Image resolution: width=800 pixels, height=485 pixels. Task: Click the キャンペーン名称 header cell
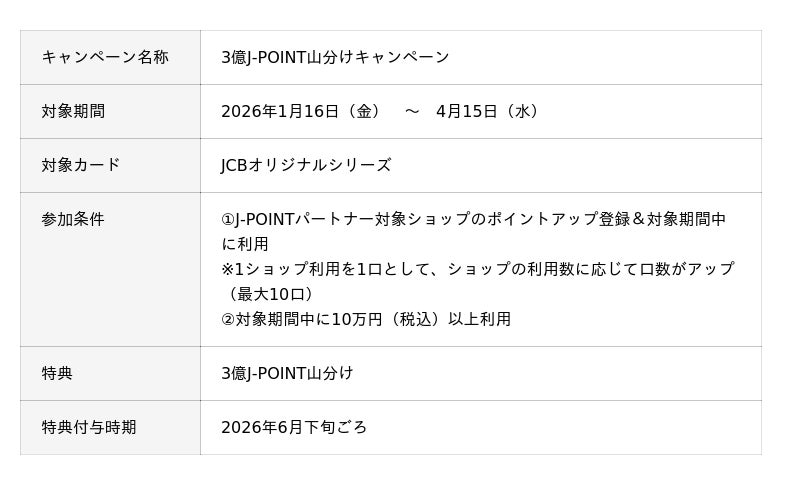click(105, 57)
